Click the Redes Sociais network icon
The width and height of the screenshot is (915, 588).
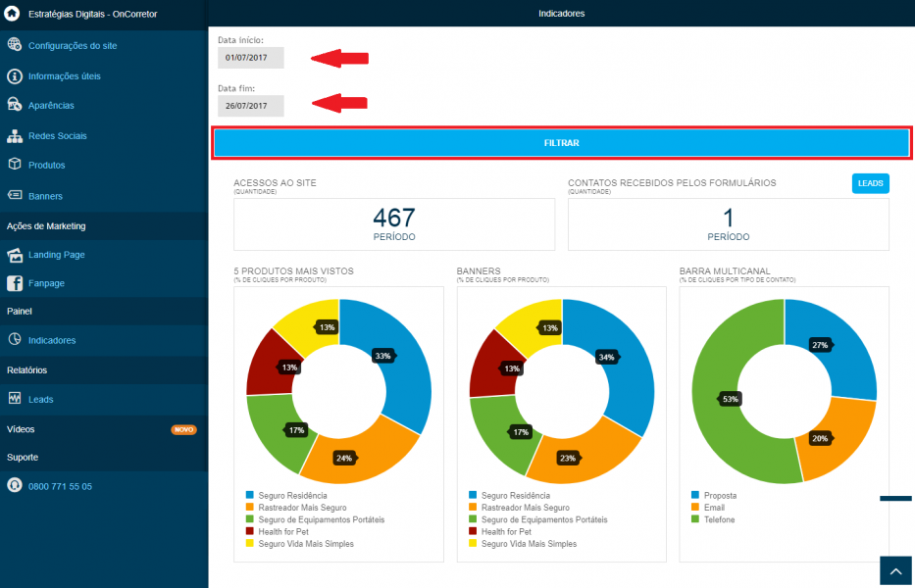[x=15, y=136]
